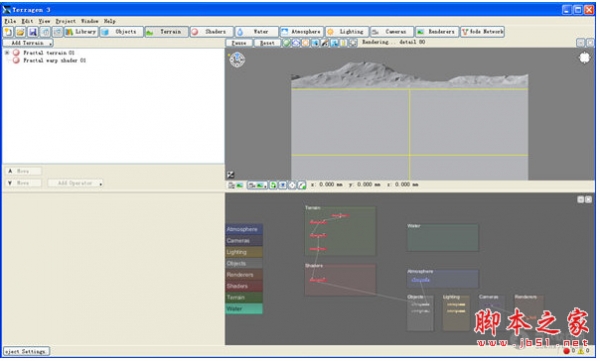Viewport: 600px width, 361px height.
Task: Switch to the Lighting layout
Action: (x=347, y=32)
